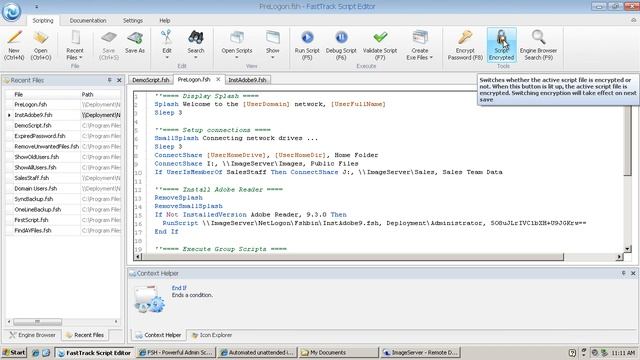Close the Recent Files panel

pos(119,80)
